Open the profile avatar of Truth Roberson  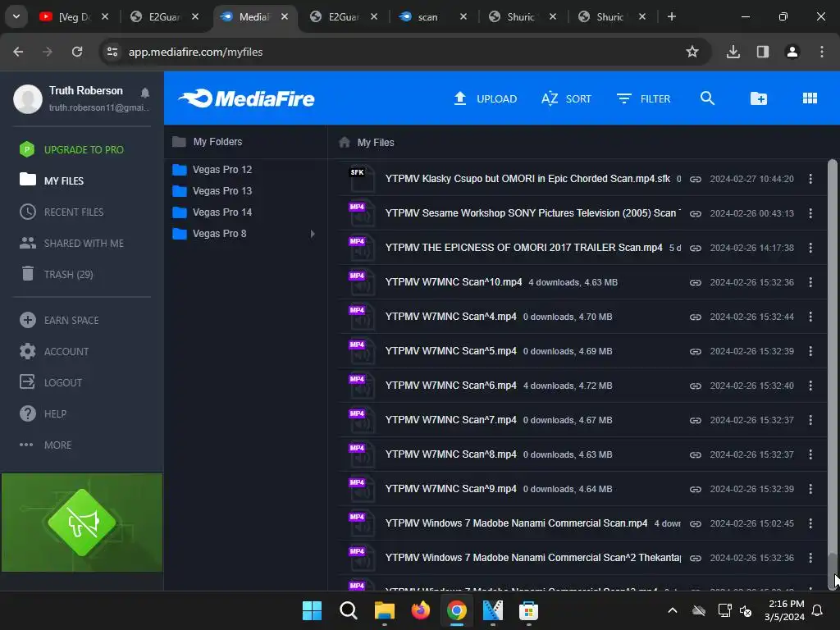28,98
